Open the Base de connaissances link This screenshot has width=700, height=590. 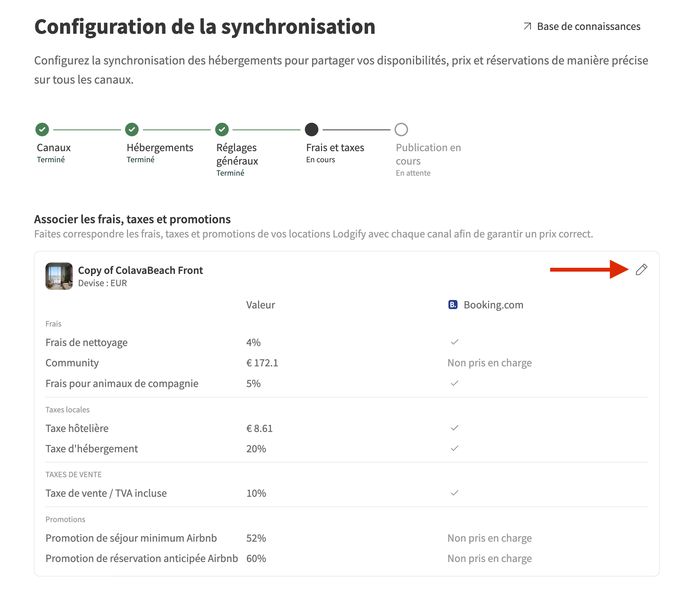[x=588, y=26]
